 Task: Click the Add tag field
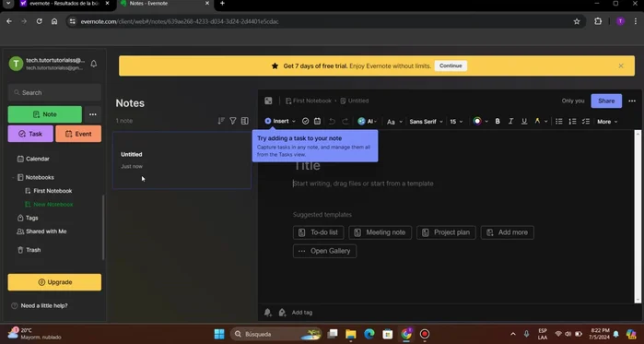point(302,313)
